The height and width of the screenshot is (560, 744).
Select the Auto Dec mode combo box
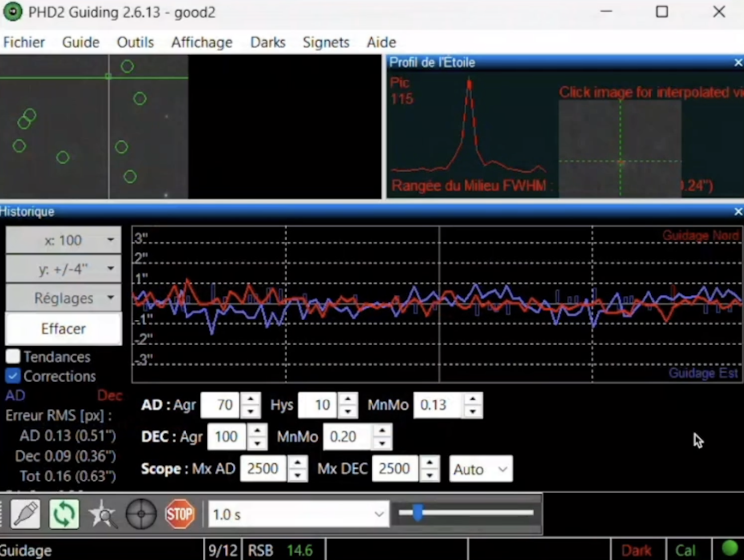480,469
